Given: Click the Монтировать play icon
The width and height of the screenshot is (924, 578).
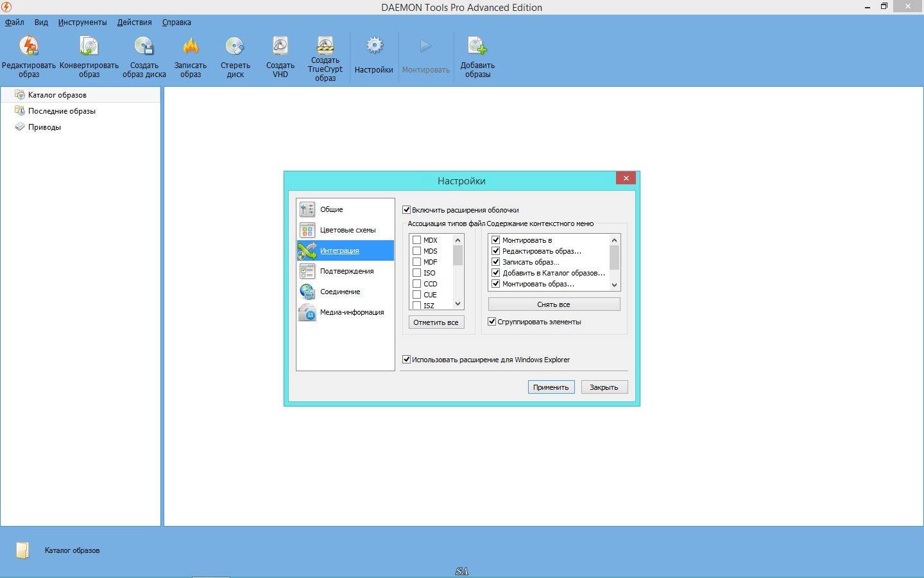Looking at the screenshot, I should (x=425, y=46).
